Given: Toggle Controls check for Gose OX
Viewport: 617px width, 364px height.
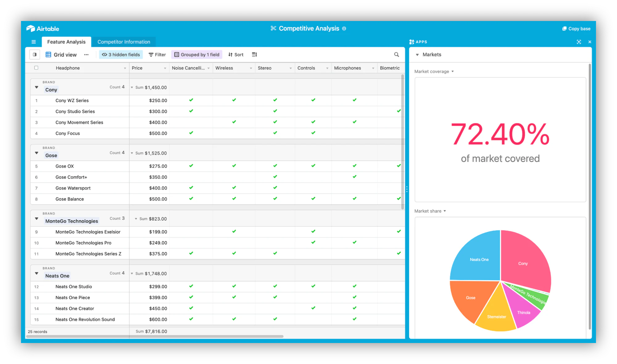Looking at the screenshot, I should pyautogui.click(x=313, y=166).
